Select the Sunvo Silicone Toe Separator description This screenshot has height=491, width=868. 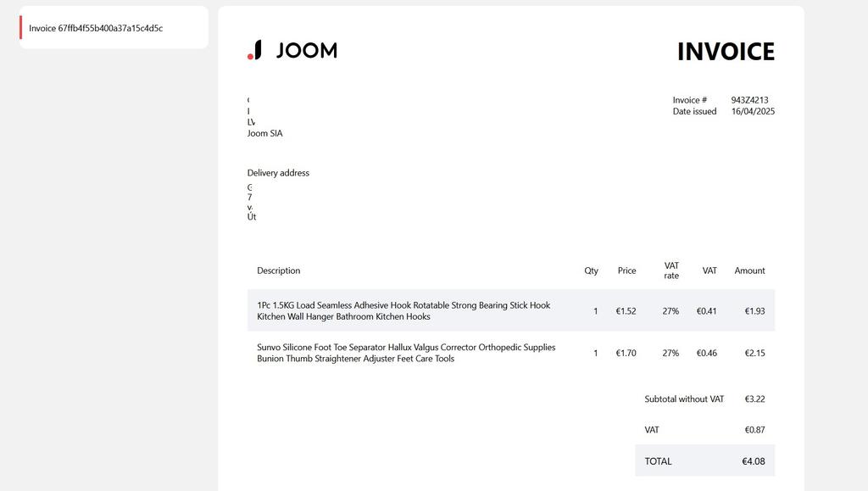(x=406, y=353)
